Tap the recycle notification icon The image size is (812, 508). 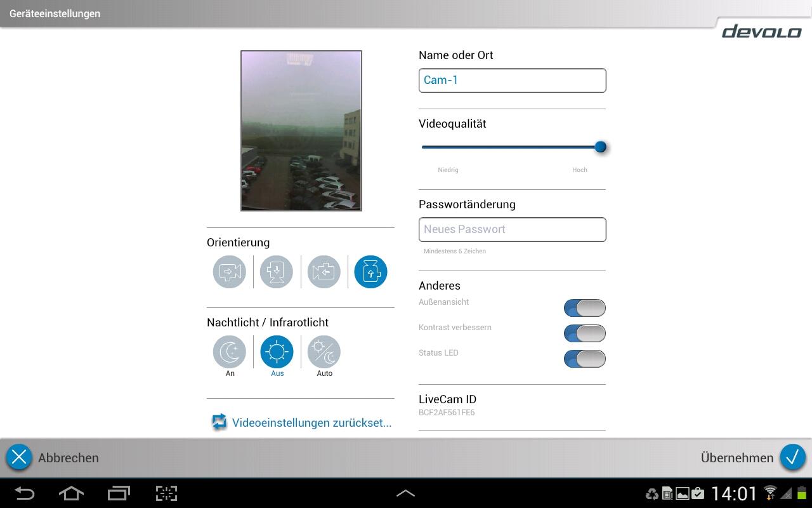click(x=652, y=493)
